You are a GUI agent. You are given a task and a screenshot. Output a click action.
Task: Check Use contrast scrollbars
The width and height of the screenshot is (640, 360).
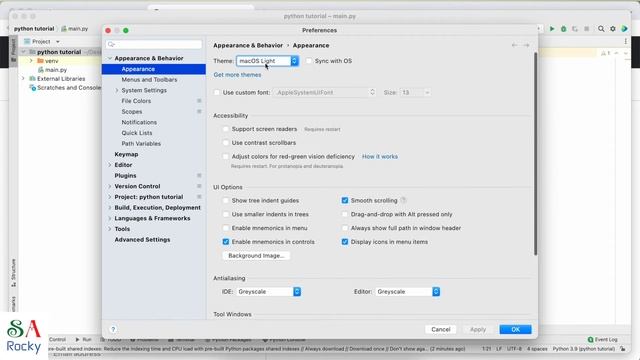(226, 143)
